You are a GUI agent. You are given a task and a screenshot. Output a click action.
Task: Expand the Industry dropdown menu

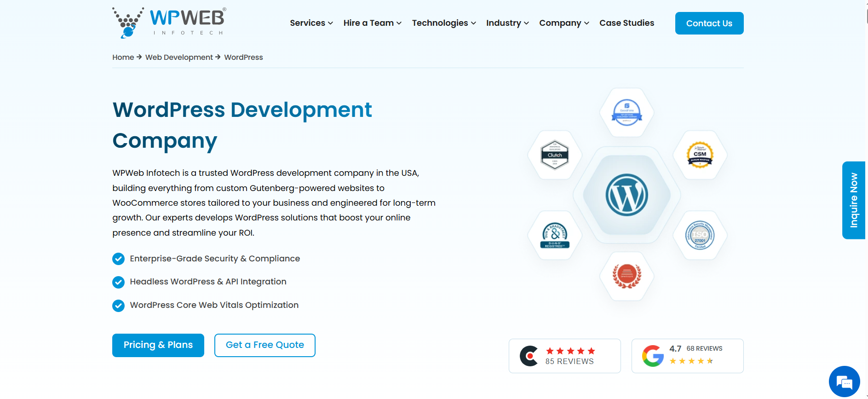(x=507, y=23)
